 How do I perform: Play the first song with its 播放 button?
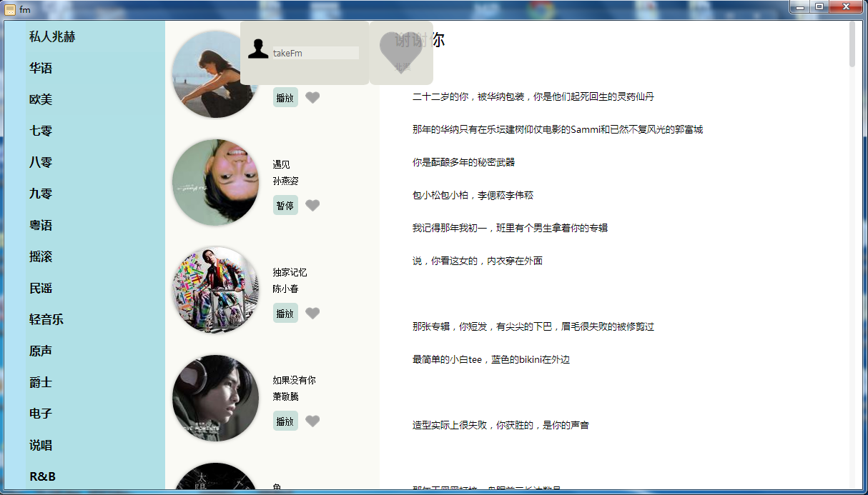(285, 98)
